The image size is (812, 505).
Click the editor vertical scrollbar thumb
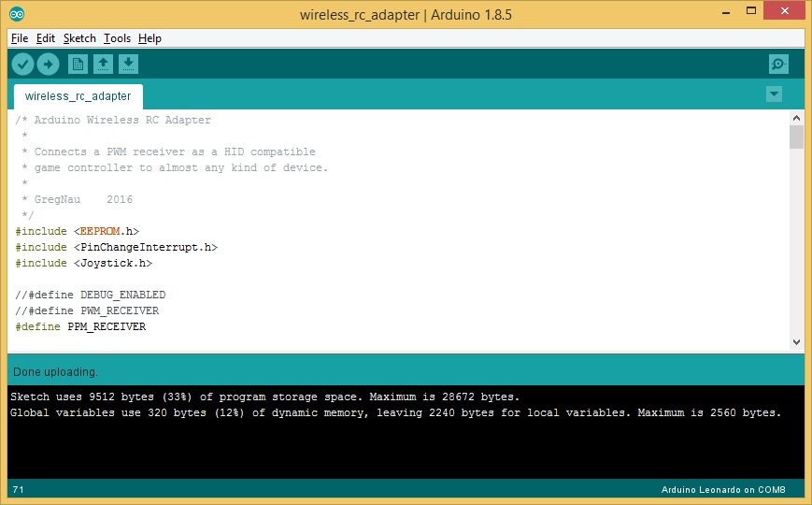tap(796, 137)
